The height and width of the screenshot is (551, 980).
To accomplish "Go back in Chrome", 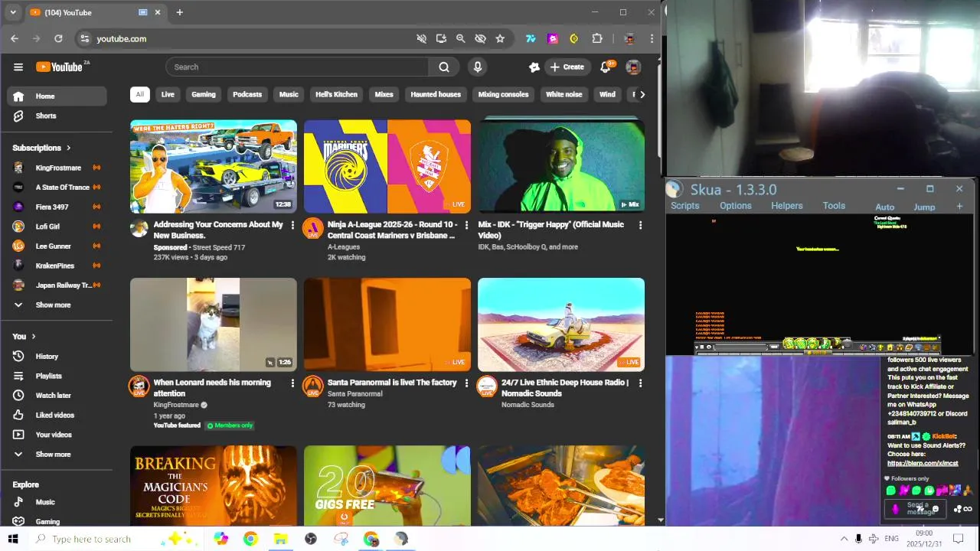I will (x=15, y=38).
